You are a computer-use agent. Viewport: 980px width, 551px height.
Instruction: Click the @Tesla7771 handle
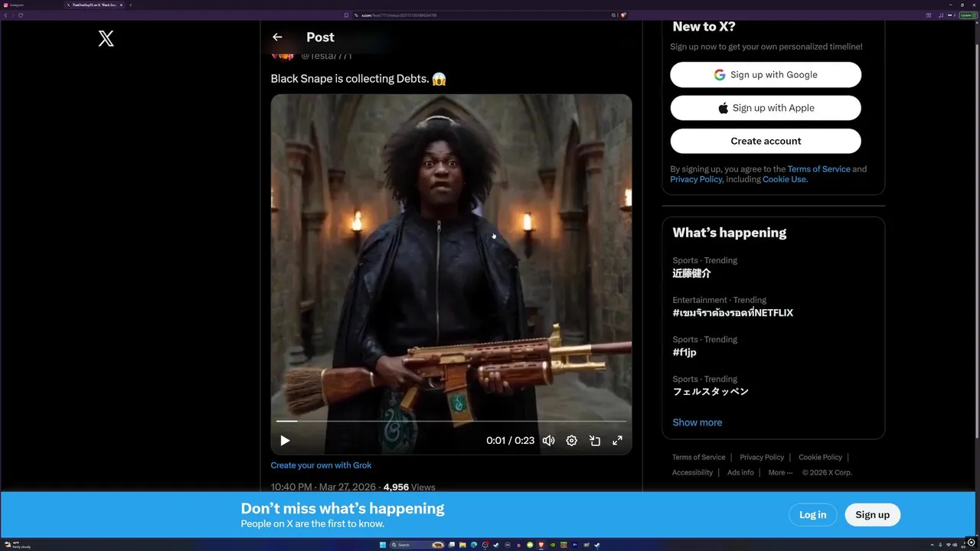[326, 56]
